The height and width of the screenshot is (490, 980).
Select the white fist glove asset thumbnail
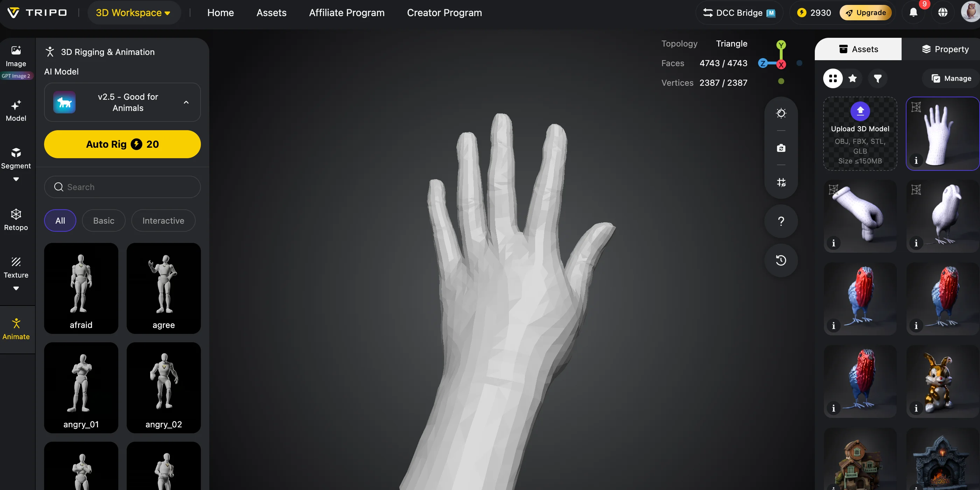click(860, 216)
